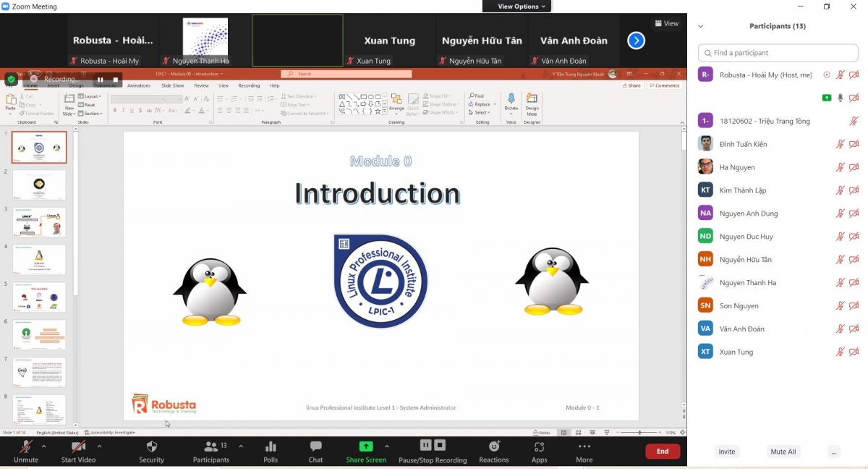The image size is (868, 469).
Task: Stop the recording from toolbar button
Action: [440, 445]
